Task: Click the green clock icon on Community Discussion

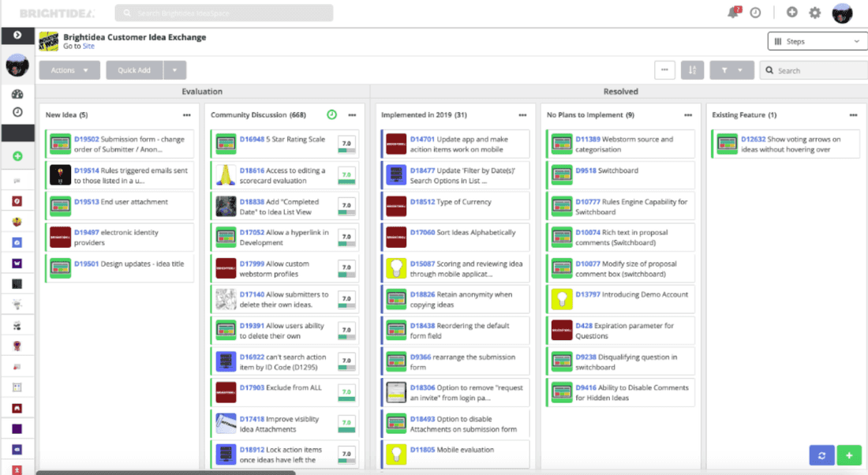Action: (x=331, y=115)
